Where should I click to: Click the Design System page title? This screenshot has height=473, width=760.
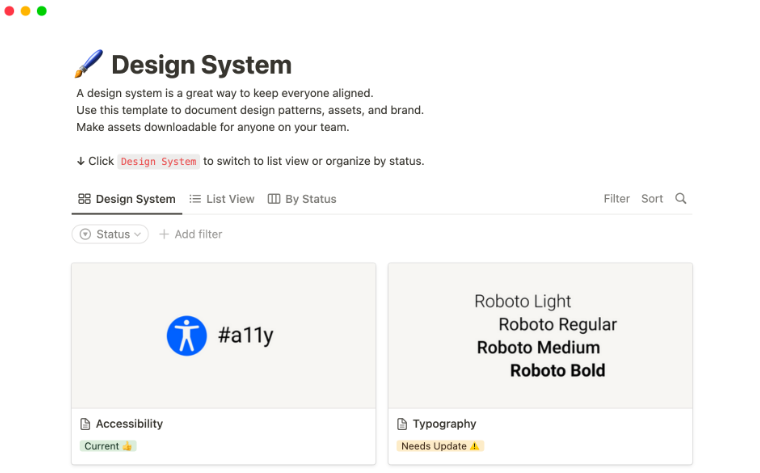(x=201, y=65)
